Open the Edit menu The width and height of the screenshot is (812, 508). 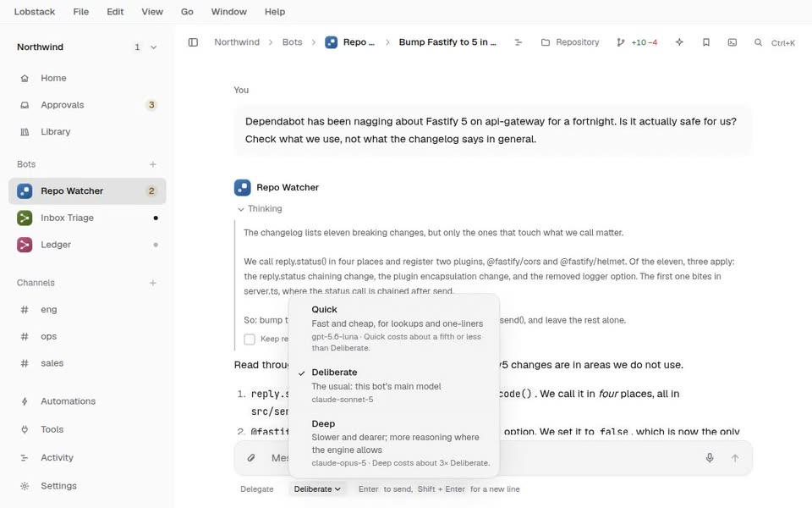(115, 11)
